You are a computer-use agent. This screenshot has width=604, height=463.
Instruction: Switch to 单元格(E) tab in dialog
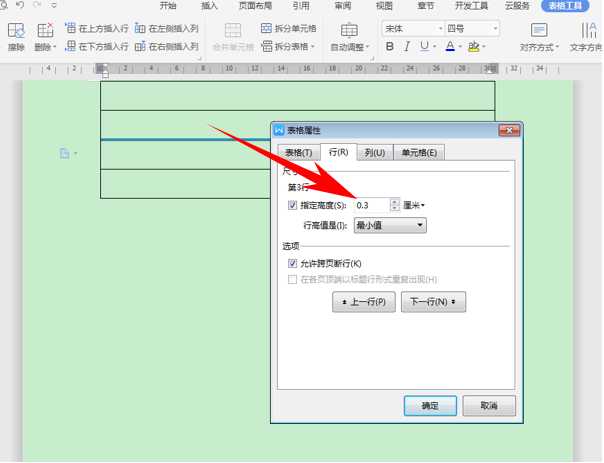[x=419, y=153]
